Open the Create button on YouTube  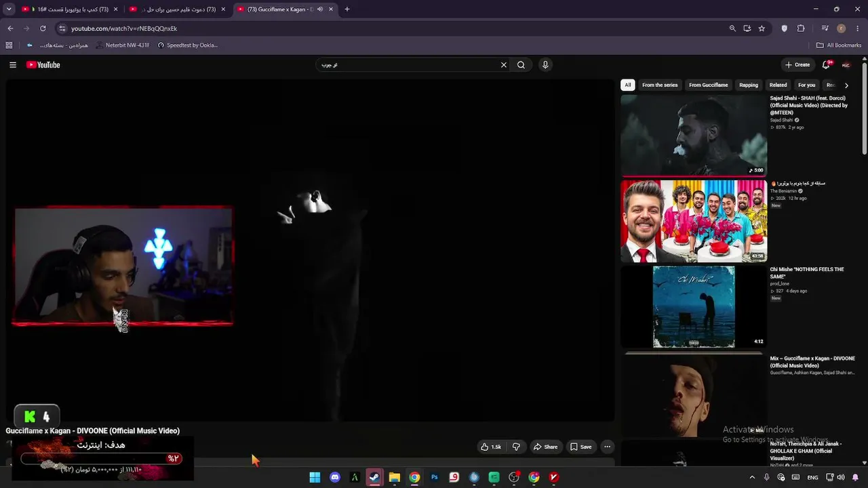pyautogui.click(x=797, y=65)
